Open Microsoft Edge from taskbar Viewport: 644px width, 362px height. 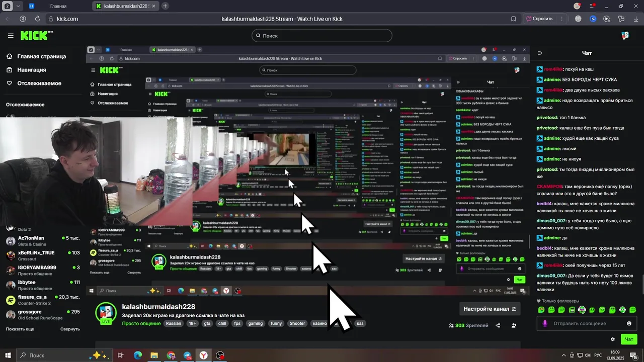138,355
